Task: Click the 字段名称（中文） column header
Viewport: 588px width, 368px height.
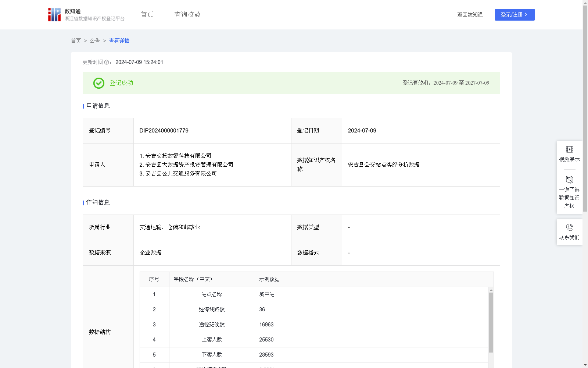Action: tap(212, 279)
